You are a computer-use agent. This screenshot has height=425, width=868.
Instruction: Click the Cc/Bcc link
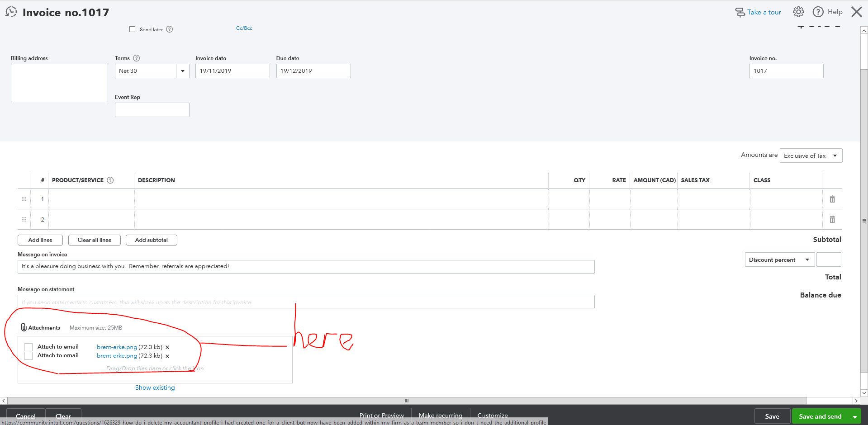(x=244, y=28)
